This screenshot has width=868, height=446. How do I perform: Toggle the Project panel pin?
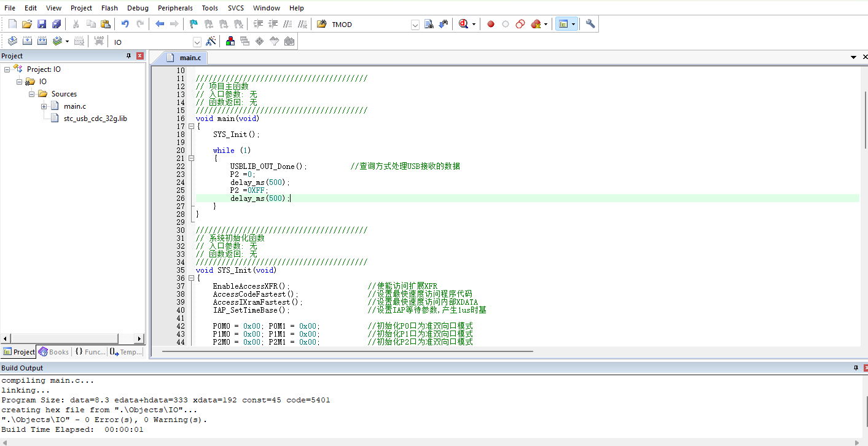click(128, 56)
